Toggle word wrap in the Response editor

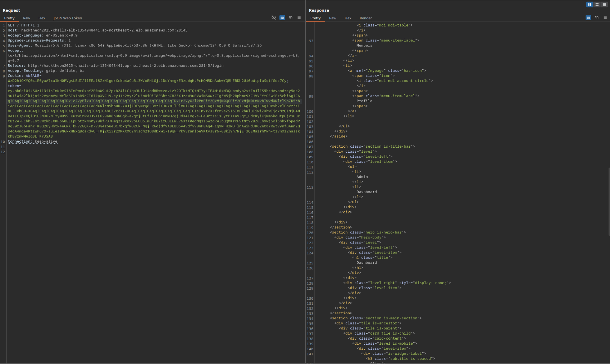(588, 18)
